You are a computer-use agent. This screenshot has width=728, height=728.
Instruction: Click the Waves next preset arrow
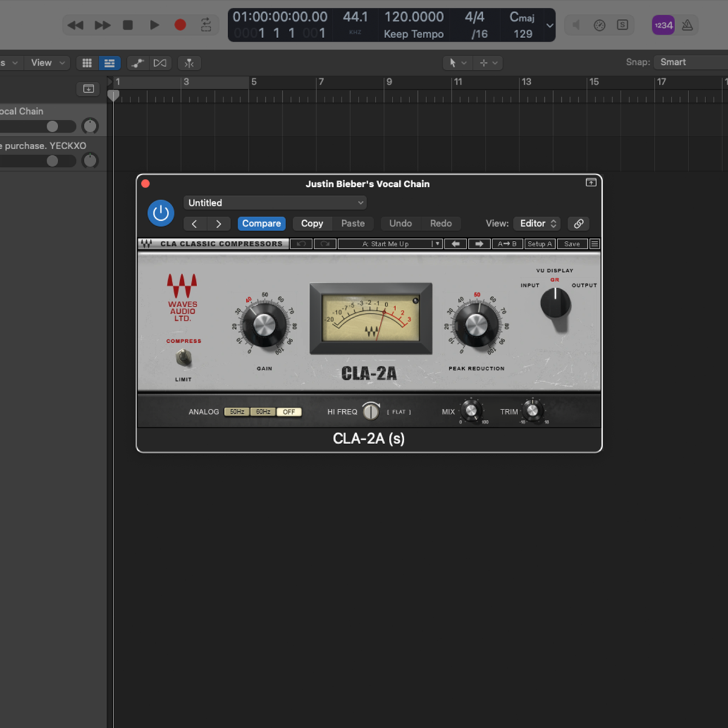[x=479, y=244]
